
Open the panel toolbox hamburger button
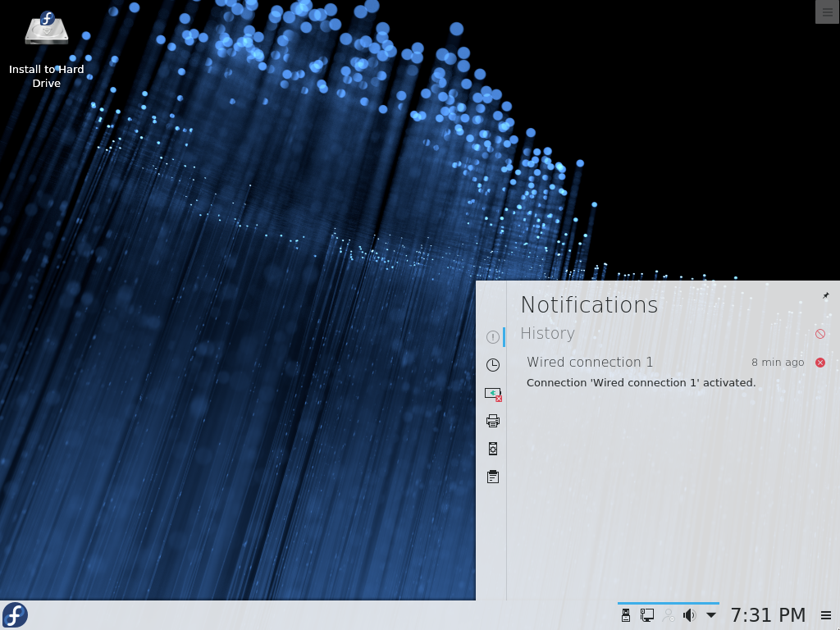826,615
